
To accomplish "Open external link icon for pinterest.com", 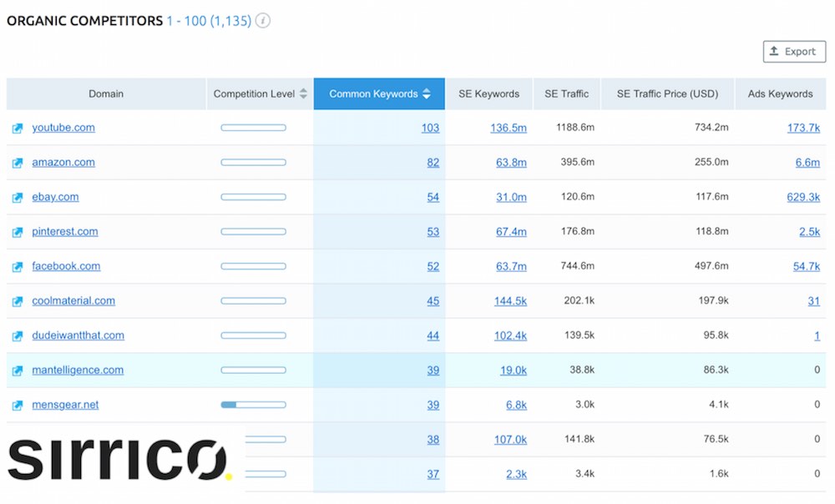I will click(18, 232).
